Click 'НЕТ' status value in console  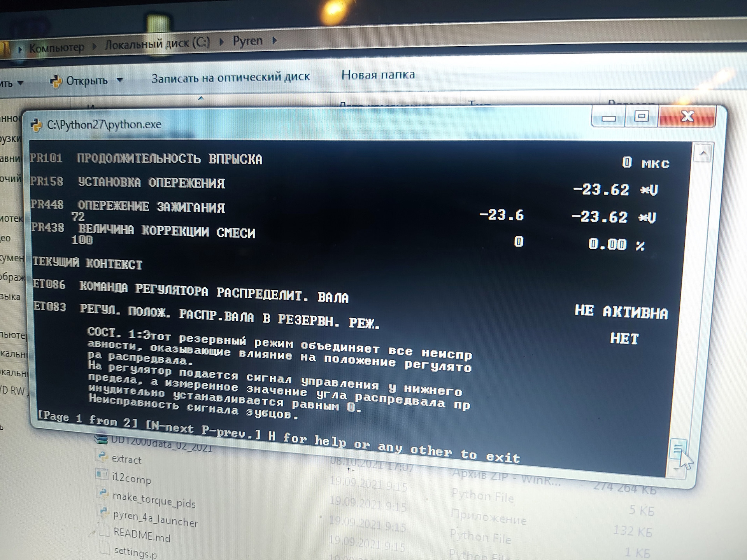pos(624,338)
